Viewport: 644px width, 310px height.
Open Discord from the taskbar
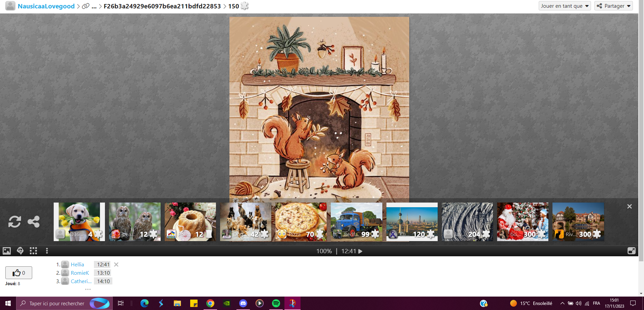(x=243, y=303)
